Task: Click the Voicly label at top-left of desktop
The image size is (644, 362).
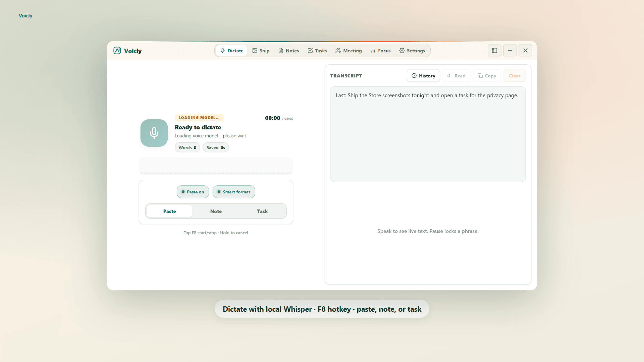Action: tap(25, 16)
